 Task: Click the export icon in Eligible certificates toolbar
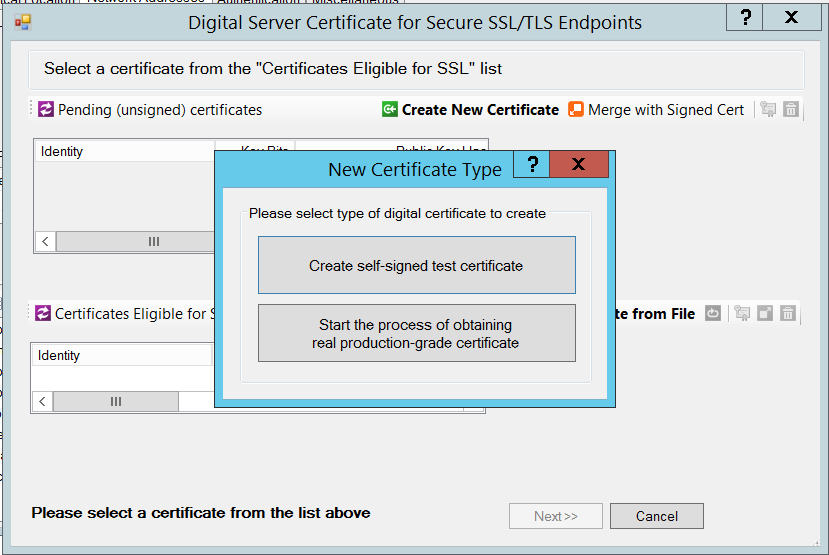[x=765, y=313]
